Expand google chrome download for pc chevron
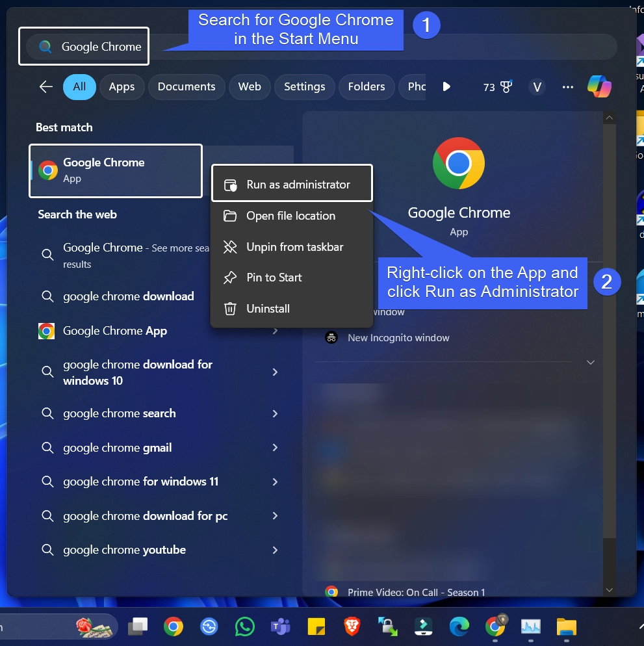Screen dimensions: 644x646 (276, 516)
